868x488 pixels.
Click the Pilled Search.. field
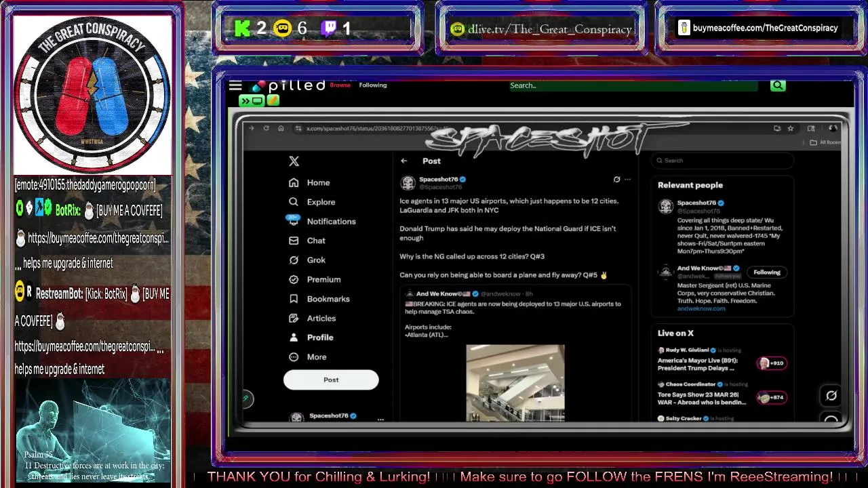(x=633, y=85)
